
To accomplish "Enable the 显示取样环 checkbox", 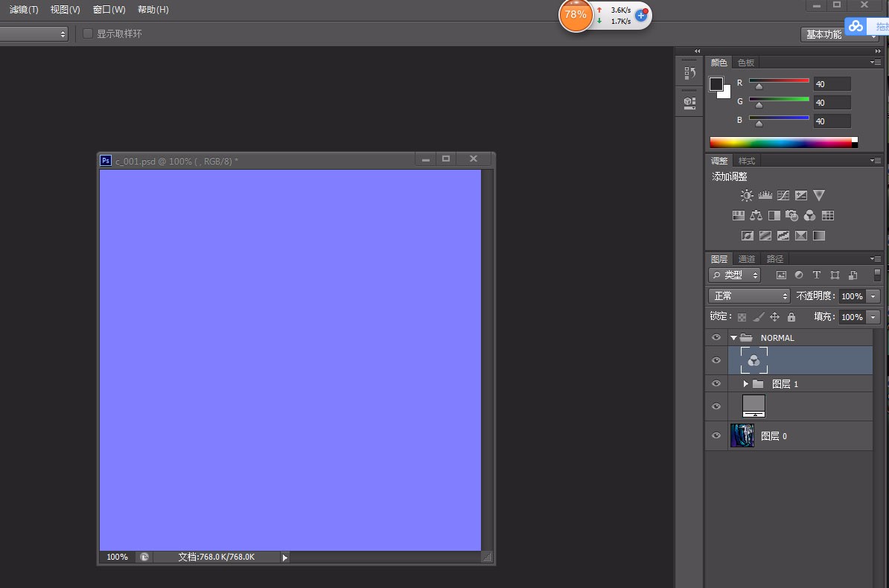I will (x=88, y=33).
